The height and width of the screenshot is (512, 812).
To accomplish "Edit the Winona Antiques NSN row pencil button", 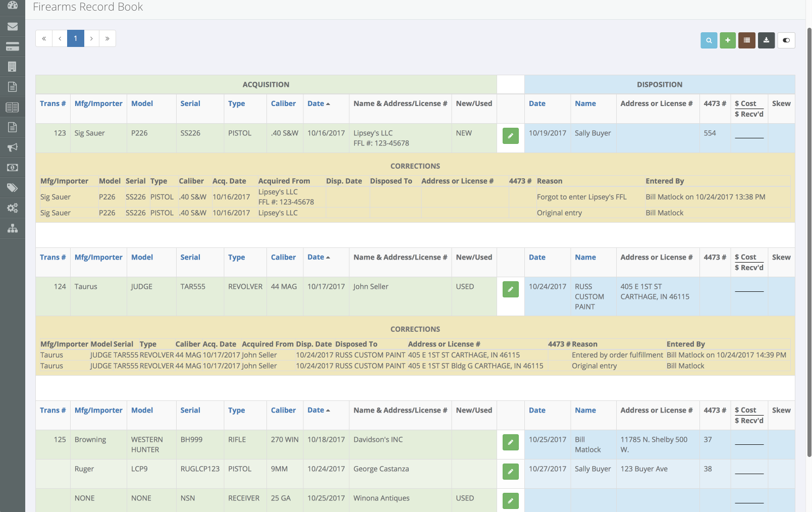I will point(510,501).
